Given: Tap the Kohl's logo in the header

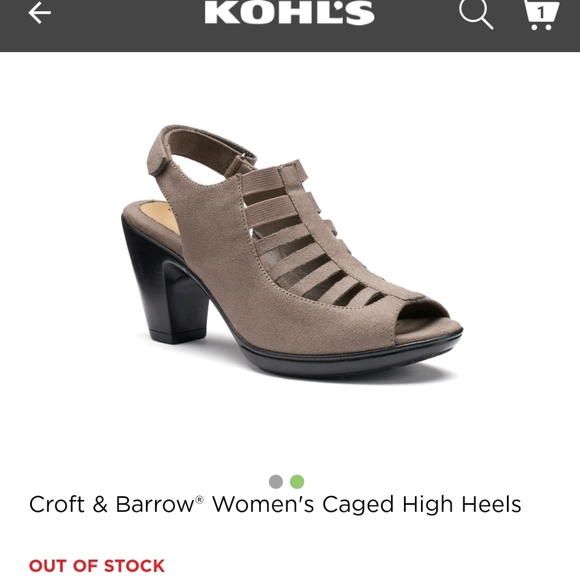Looking at the screenshot, I should 289,12.
